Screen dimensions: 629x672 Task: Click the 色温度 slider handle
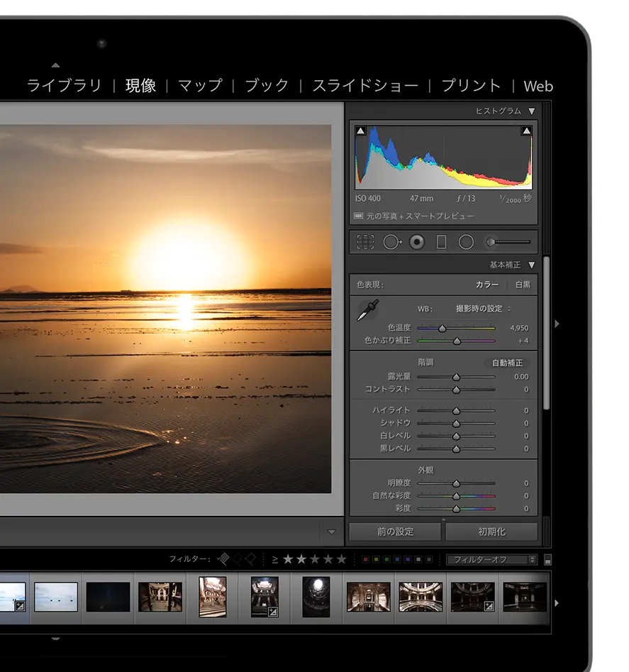tap(442, 329)
